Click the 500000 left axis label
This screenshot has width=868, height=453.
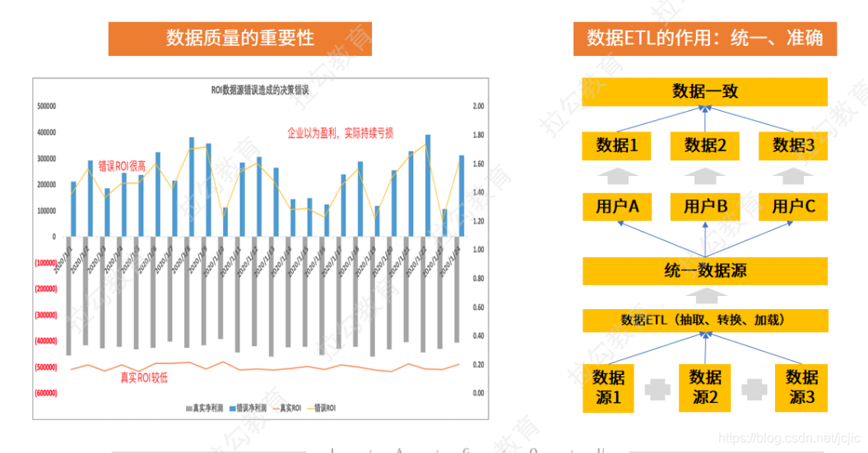pyautogui.click(x=47, y=106)
